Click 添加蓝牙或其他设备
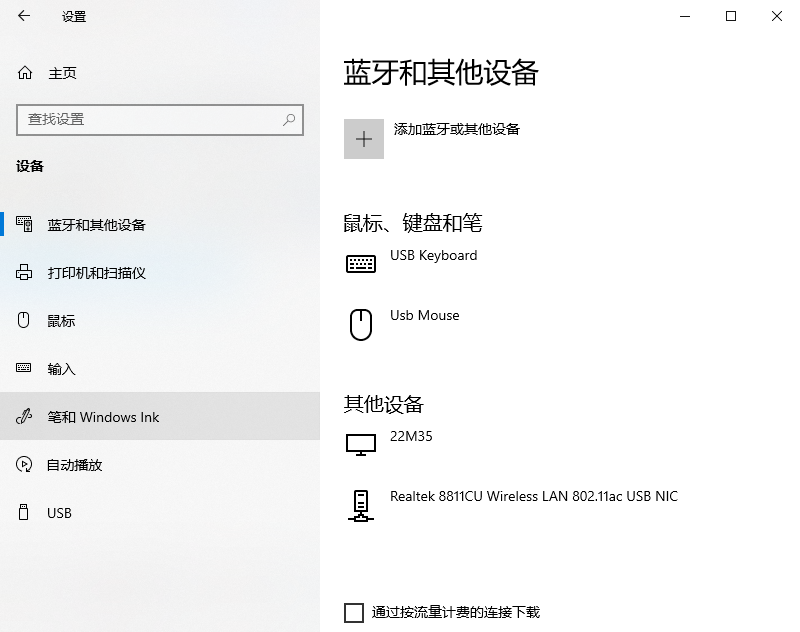 pos(457,129)
